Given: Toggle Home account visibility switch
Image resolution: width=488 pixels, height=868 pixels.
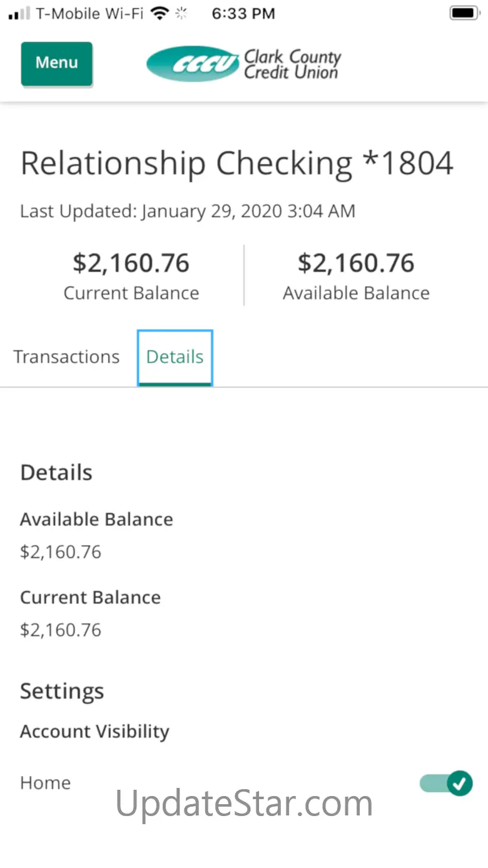Looking at the screenshot, I should 446,783.
